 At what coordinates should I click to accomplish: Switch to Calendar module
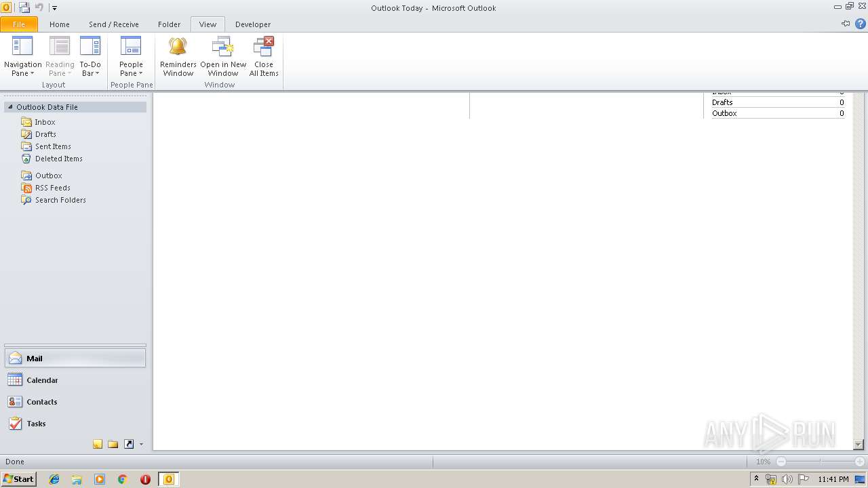(x=75, y=380)
